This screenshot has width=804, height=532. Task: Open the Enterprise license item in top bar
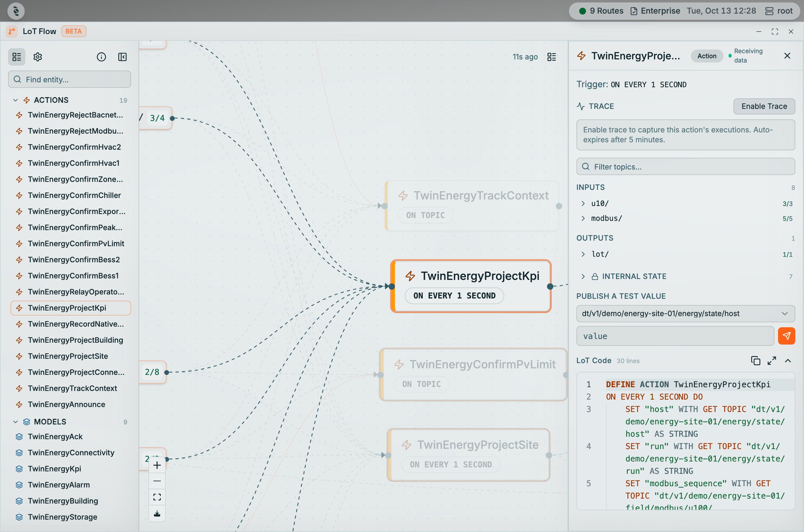tap(655, 11)
